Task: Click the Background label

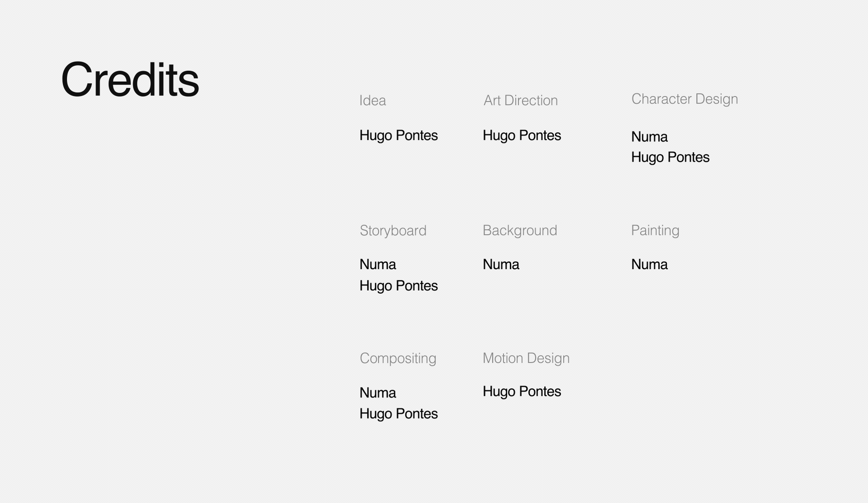Action: pos(519,230)
